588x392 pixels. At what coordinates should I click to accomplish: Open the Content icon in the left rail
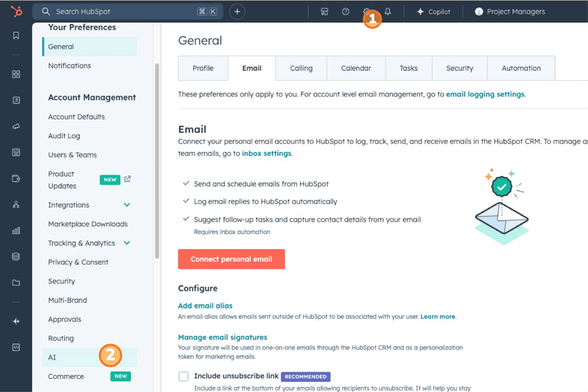16,153
